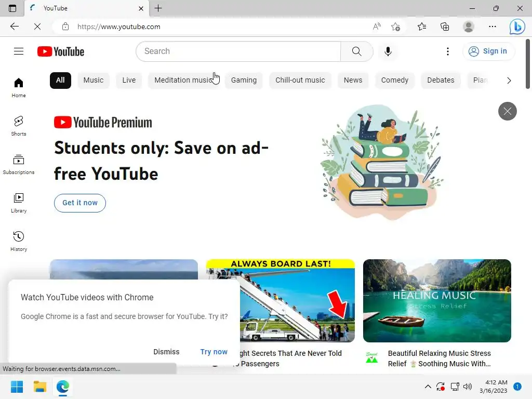Screen dimensions: 532x399
Task: Add this page to favorites
Action: [395, 26]
